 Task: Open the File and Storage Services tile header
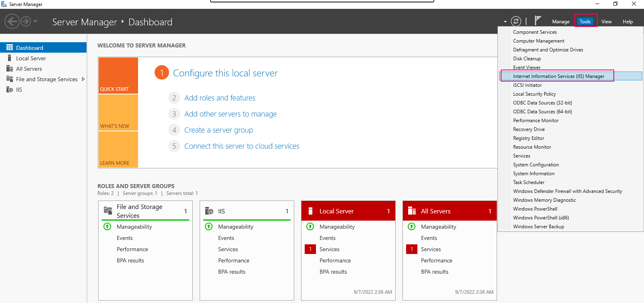[145, 211]
